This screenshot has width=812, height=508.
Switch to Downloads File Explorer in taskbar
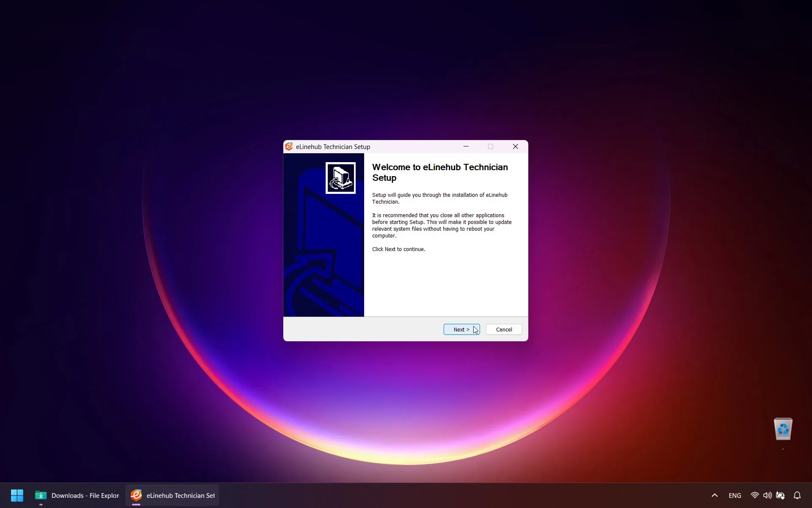[77, 495]
